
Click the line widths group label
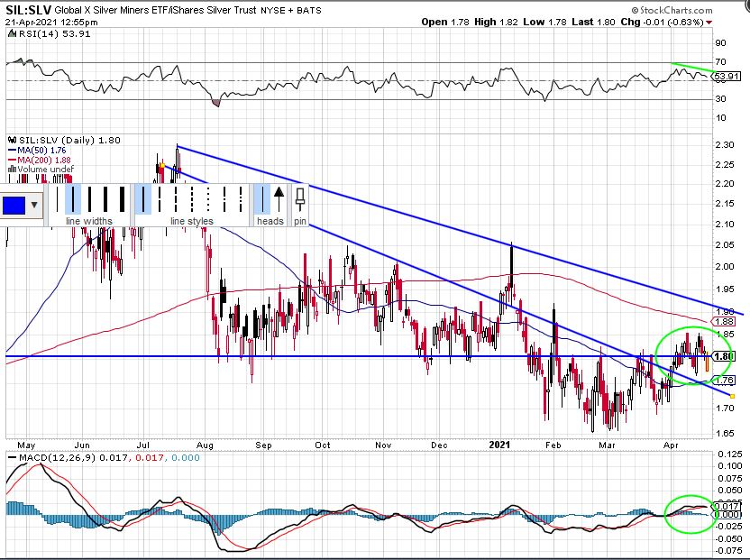coord(89,221)
